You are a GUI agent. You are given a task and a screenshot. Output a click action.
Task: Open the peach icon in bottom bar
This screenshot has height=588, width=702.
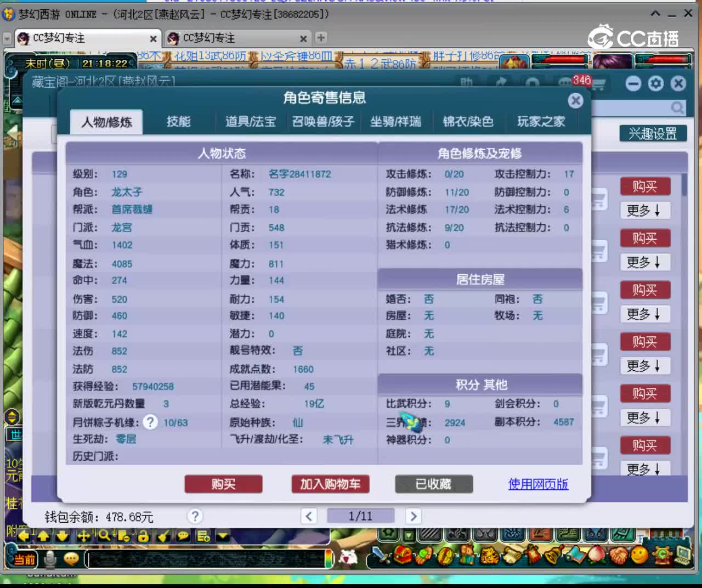(596, 555)
